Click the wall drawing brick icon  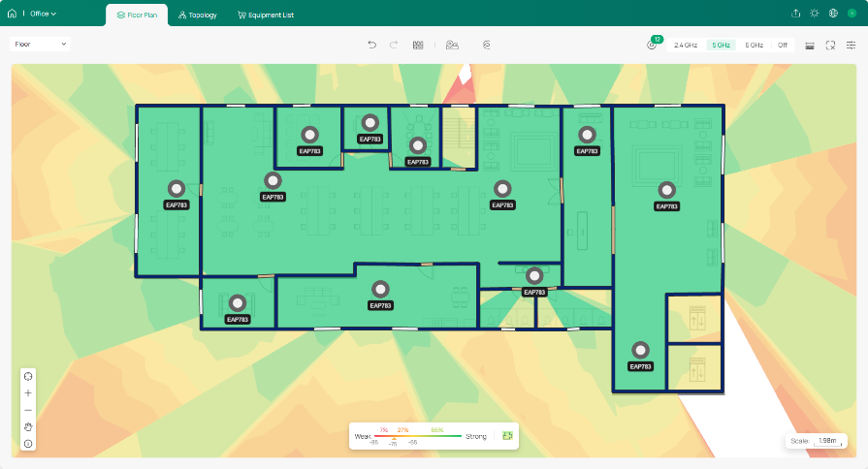pos(418,45)
